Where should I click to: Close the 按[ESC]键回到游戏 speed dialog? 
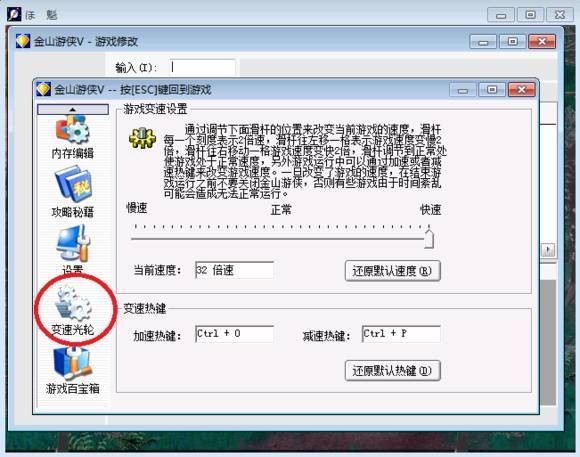(x=522, y=90)
